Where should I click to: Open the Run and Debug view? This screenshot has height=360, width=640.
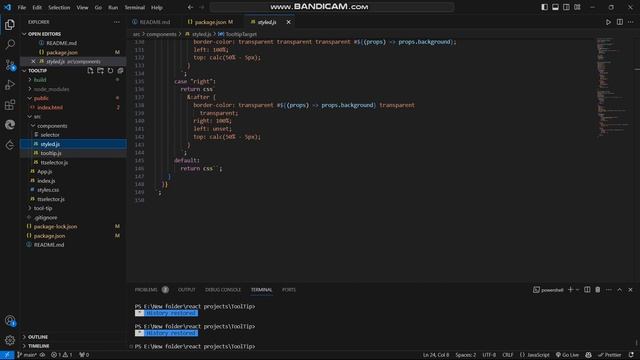(10, 85)
